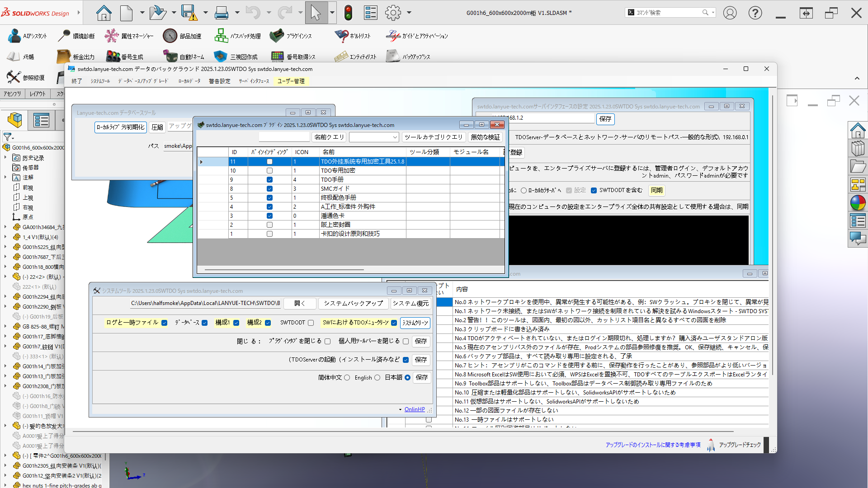Click the appearance color ball icon in right pane
868x488 pixels.
[858, 203]
